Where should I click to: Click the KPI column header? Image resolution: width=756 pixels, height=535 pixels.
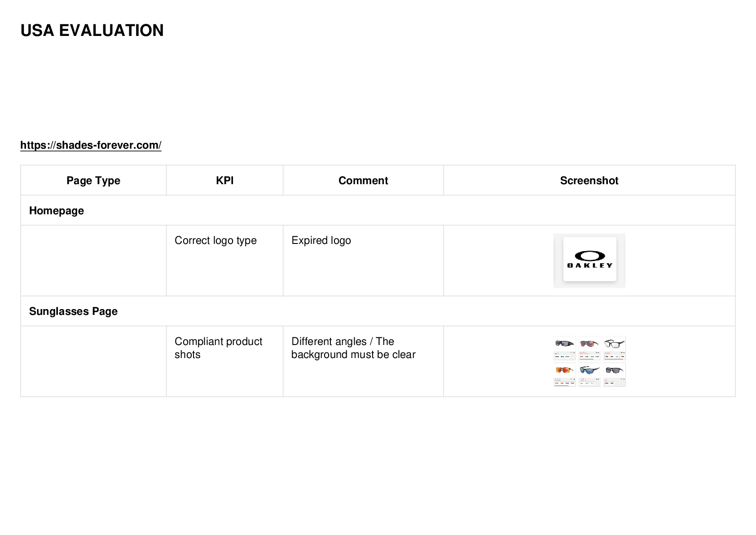coord(224,181)
